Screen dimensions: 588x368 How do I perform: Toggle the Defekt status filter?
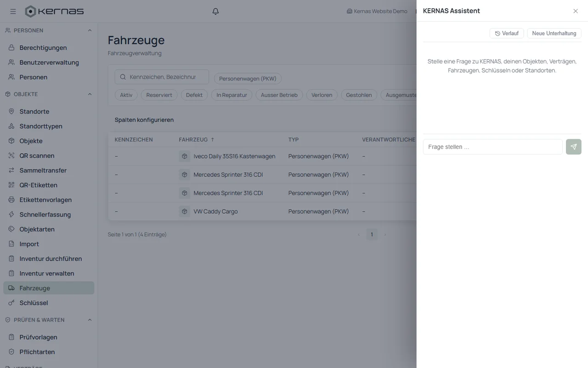(x=194, y=95)
